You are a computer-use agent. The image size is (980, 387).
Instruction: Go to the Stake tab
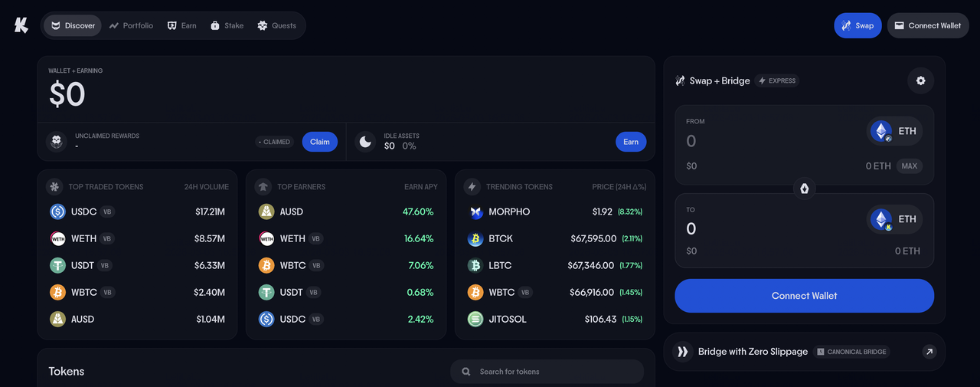click(227, 25)
